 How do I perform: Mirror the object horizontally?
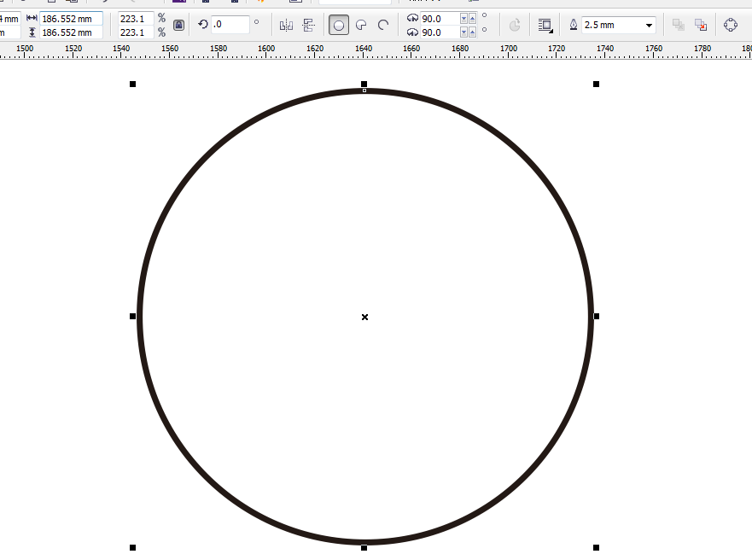point(286,25)
